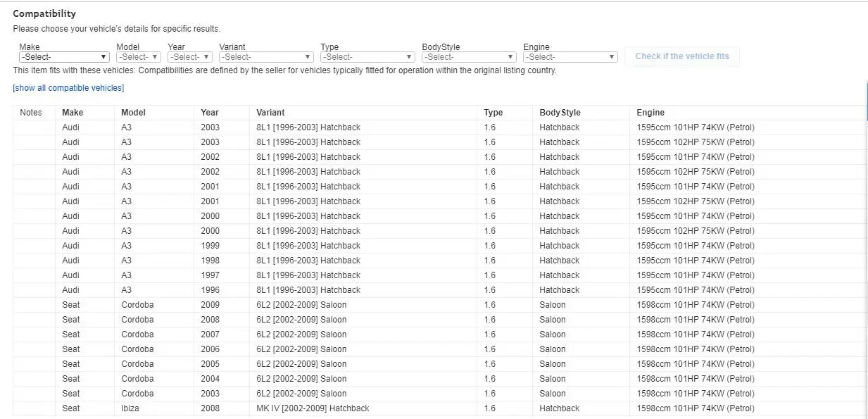Image resolution: width=868 pixels, height=419 pixels.
Task: Click Audi make in the 1999 row
Action: pos(70,246)
